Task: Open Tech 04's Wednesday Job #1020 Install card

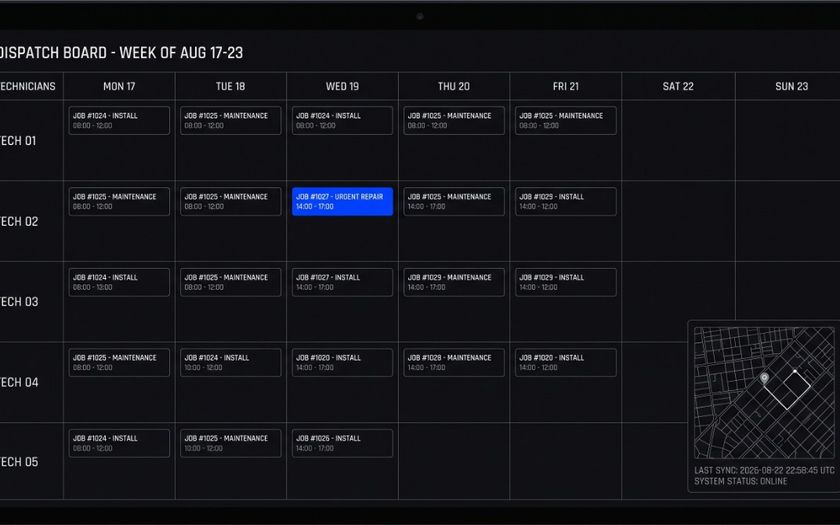Action: pos(342,363)
